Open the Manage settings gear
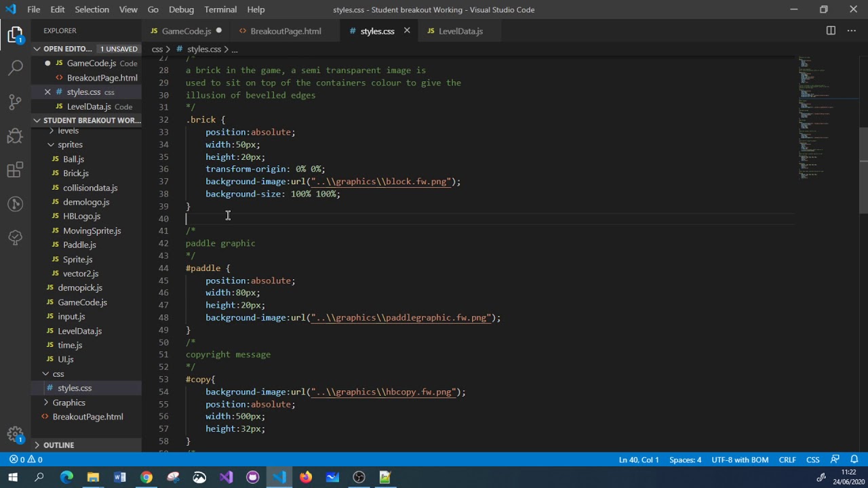 [x=15, y=434]
